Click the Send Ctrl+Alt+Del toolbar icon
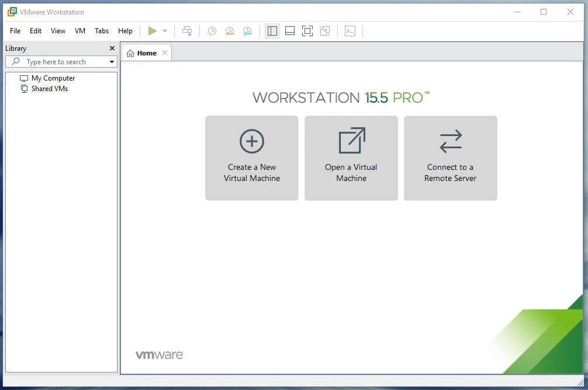Image resolution: width=588 pixels, height=390 pixels. (x=187, y=31)
